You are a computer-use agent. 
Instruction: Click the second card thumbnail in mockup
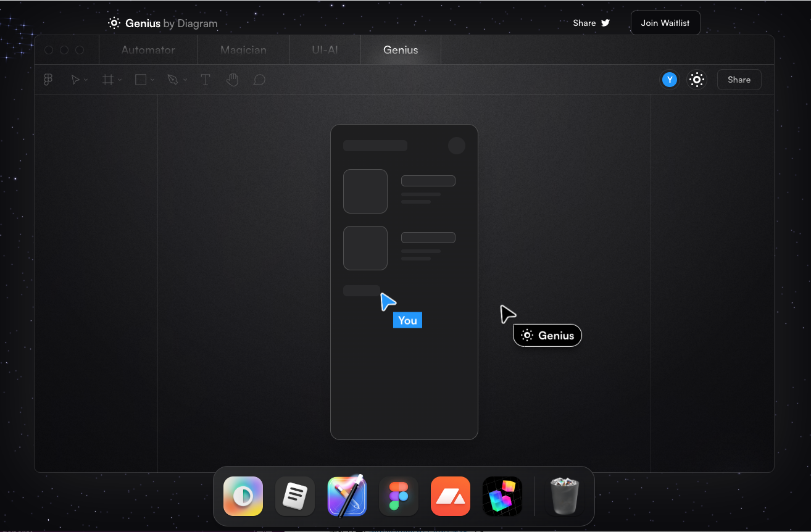point(365,248)
